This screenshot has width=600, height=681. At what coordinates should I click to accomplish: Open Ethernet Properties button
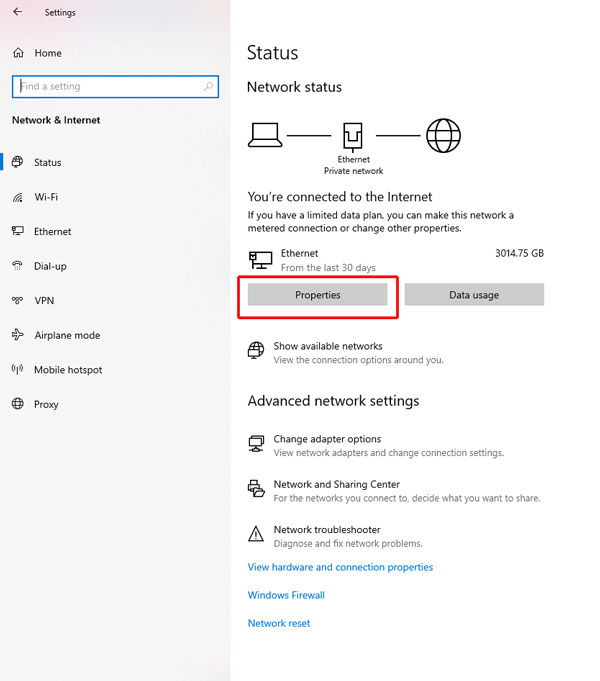point(317,295)
